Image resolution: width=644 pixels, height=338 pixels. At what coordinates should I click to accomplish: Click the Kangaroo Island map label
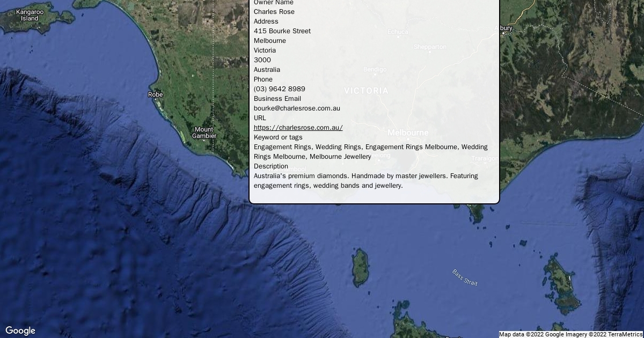(x=30, y=15)
